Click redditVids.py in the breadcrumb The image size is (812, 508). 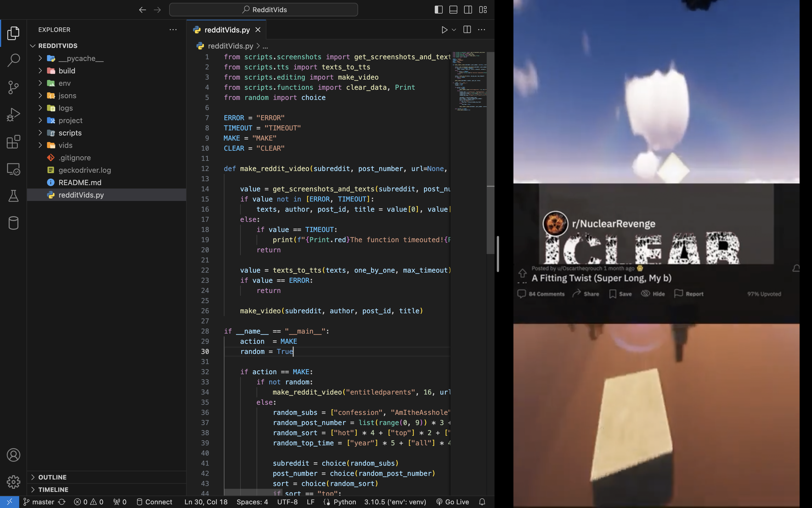pos(230,46)
